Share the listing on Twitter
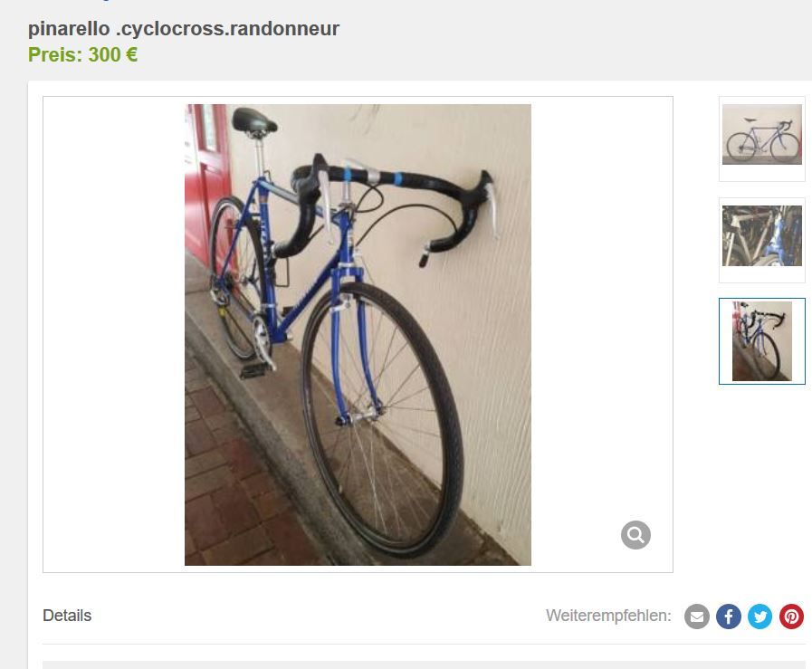The width and height of the screenshot is (812, 669). (x=759, y=616)
